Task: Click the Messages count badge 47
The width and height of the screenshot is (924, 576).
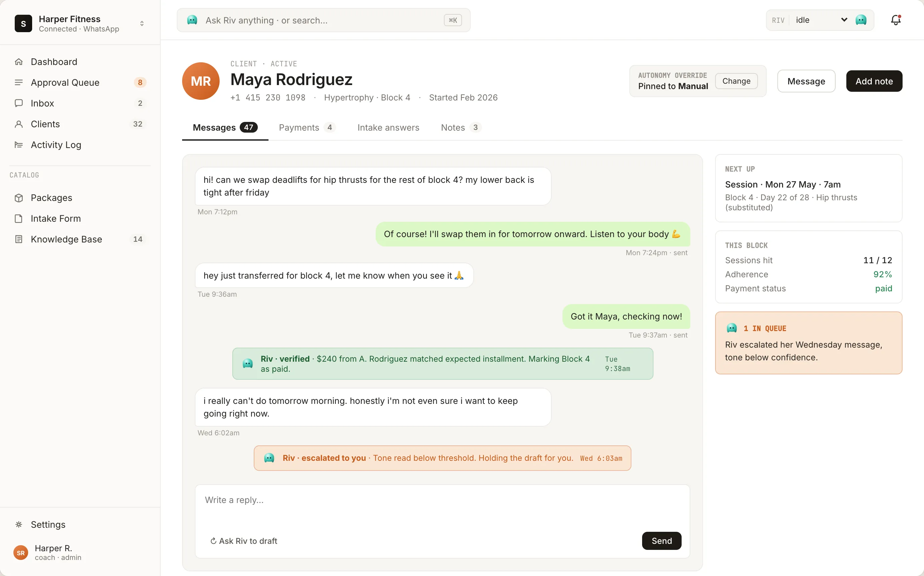Action: point(249,128)
